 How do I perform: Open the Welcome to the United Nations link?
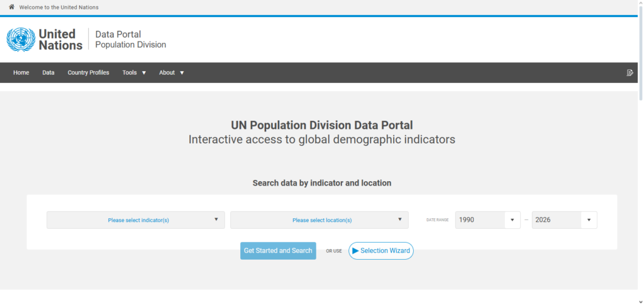[x=58, y=8]
